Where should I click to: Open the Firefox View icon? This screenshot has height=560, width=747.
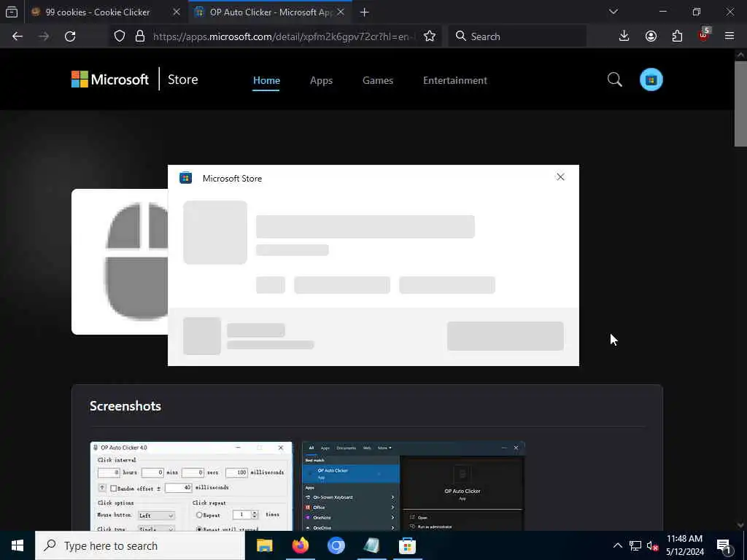click(12, 12)
